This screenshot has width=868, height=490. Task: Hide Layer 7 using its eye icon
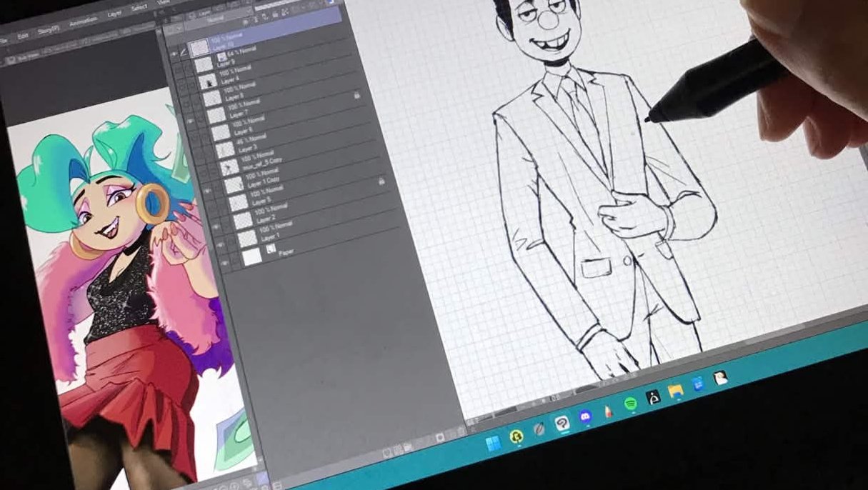191,121
